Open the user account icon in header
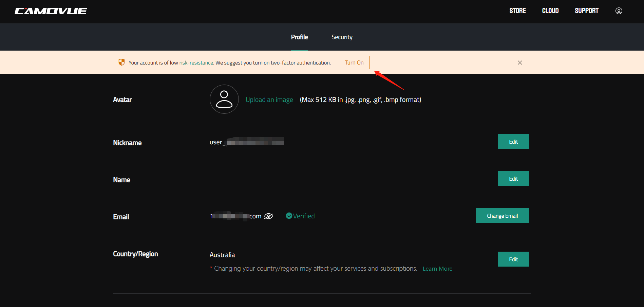The height and width of the screenshot is (307, 644). click(619, 11)
